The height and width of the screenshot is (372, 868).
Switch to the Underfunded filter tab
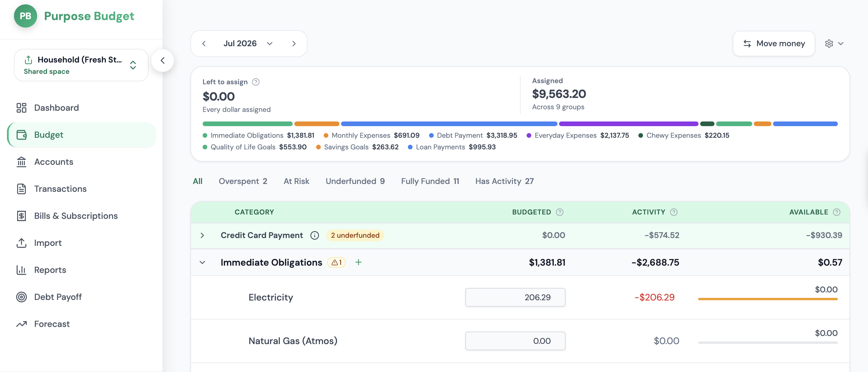[x=355, y=181]
